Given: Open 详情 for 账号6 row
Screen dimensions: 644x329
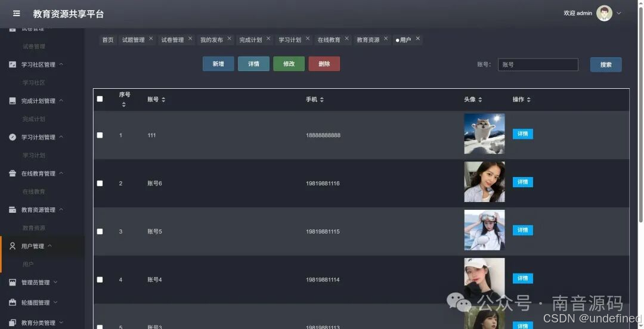Looking at the screenshot, I should (523, 182).
